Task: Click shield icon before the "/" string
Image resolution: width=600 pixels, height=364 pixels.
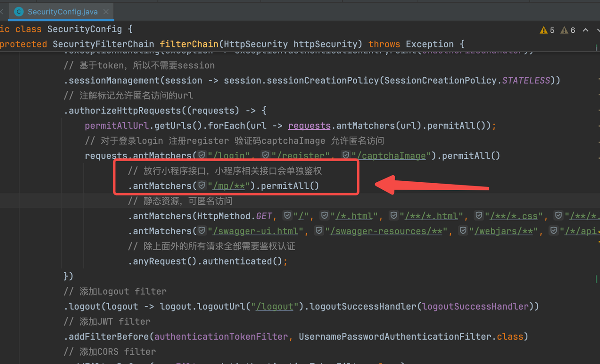Action: click(287, 216)
